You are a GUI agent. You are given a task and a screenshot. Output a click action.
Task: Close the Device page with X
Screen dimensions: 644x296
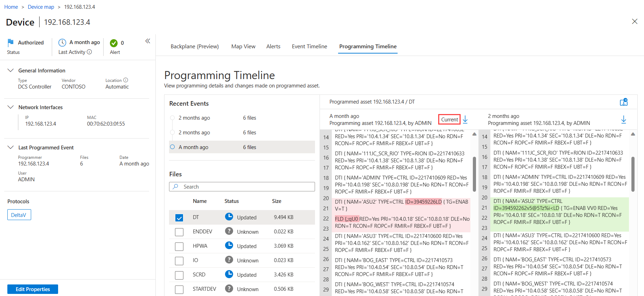click(x=635, y=21)
